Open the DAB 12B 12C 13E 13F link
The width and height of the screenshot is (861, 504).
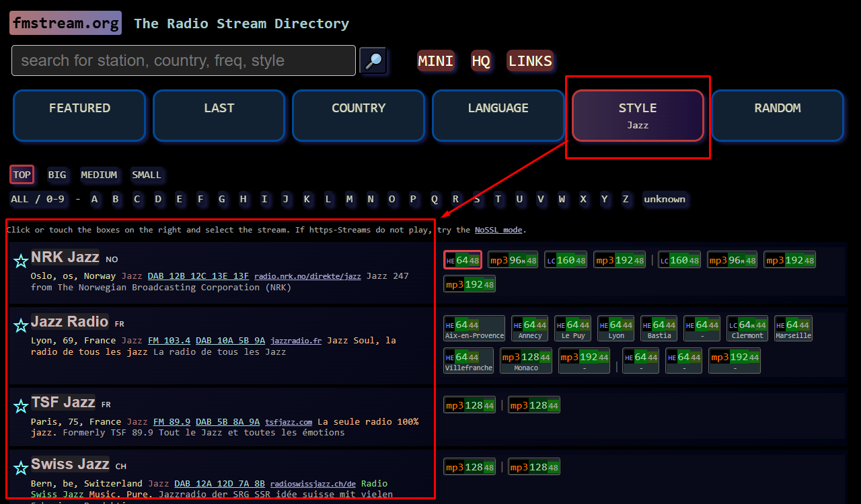click(198, 276)
